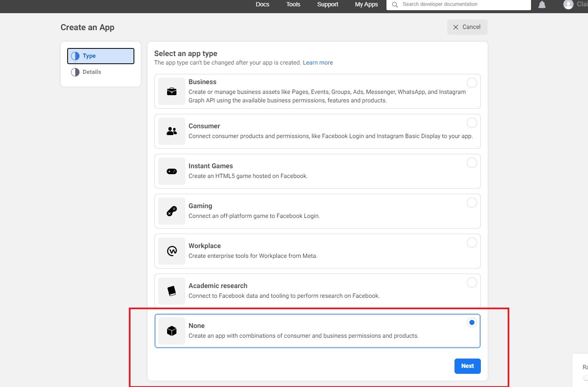Open the Tools menu
Screen dimensions: 588x387
(293, 4)
